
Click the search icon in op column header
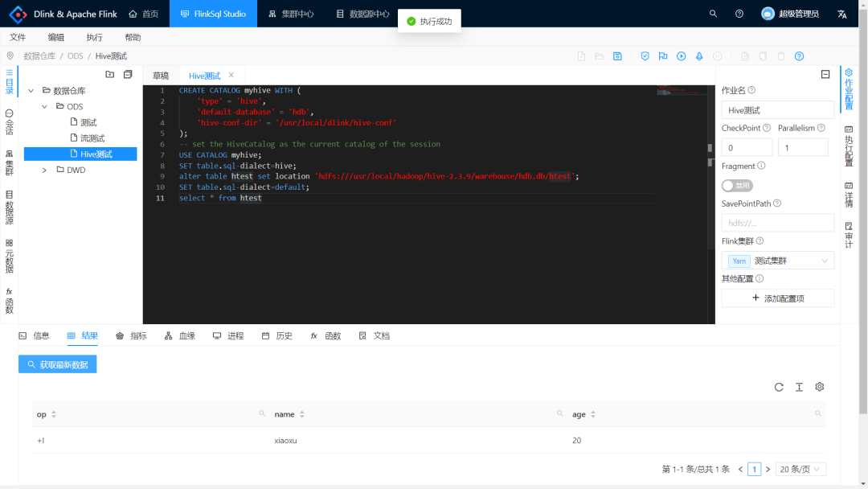point(262,413)
